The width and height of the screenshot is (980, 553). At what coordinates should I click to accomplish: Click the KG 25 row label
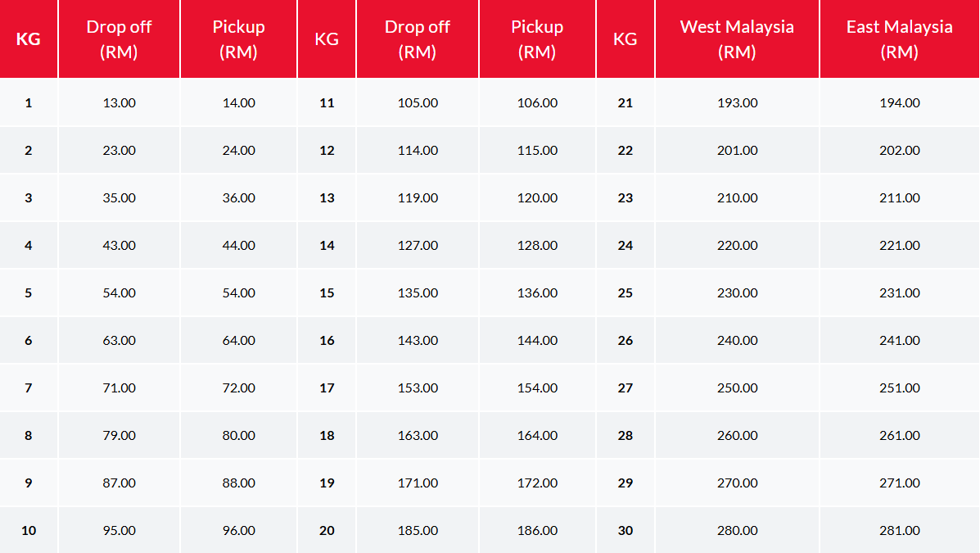(625, 293)
